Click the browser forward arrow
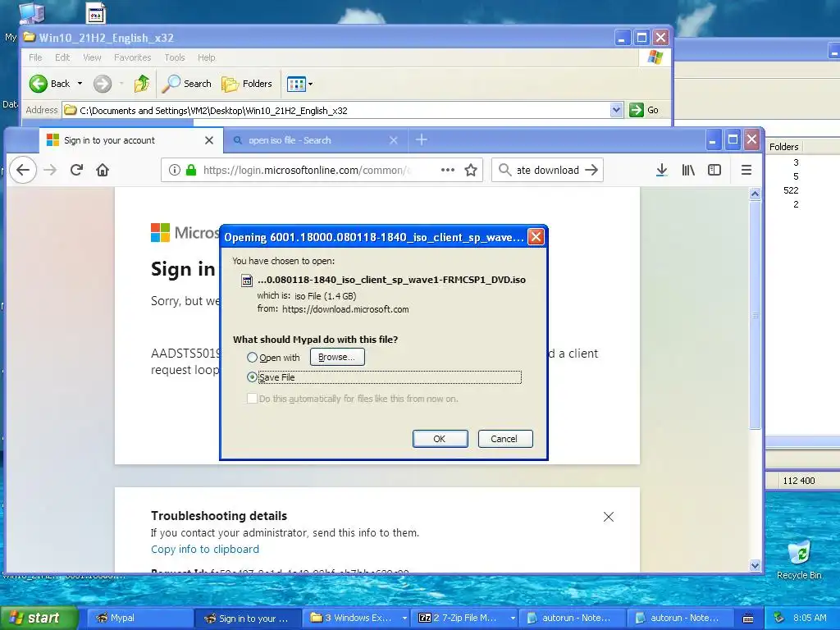 pyautogui.click(x=50, y=170)
